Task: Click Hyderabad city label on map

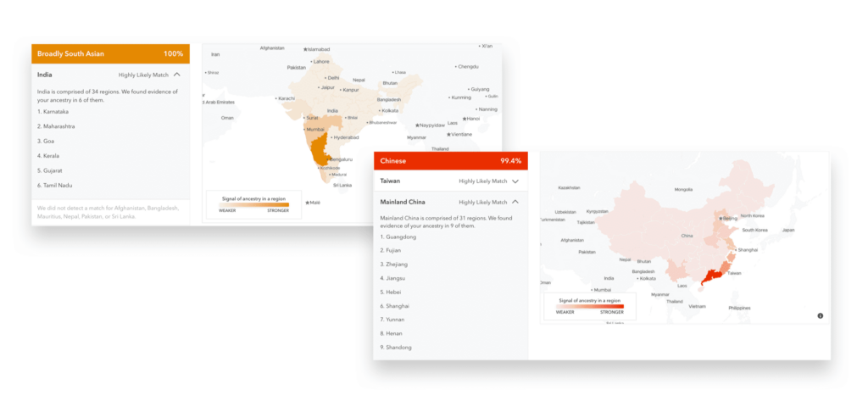Action: point(345,137)
